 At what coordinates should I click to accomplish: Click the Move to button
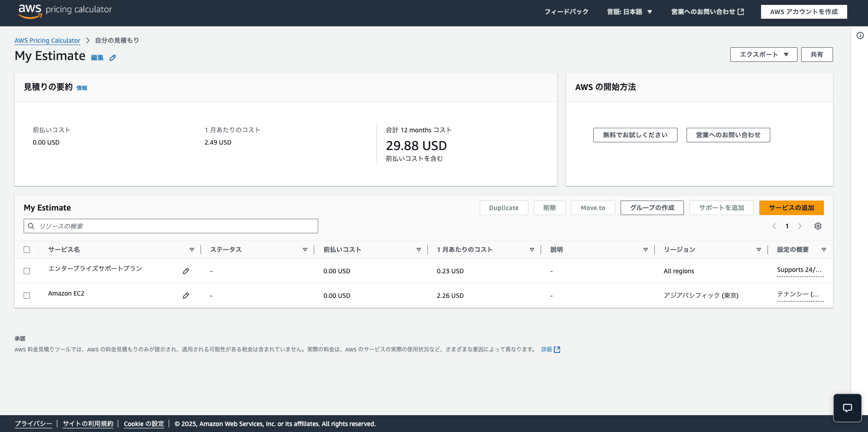(593, 208)
